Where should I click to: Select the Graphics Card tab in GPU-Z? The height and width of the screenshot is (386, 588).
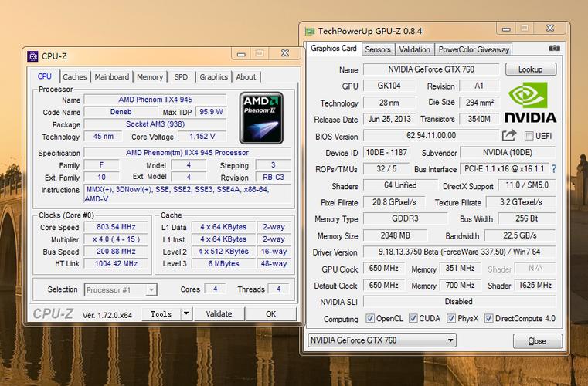click(334, 49)
